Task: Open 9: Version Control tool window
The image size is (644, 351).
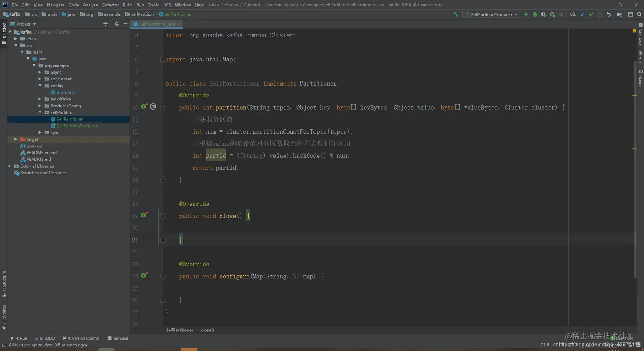Action: pyautogui.click(x=81, y=338)
